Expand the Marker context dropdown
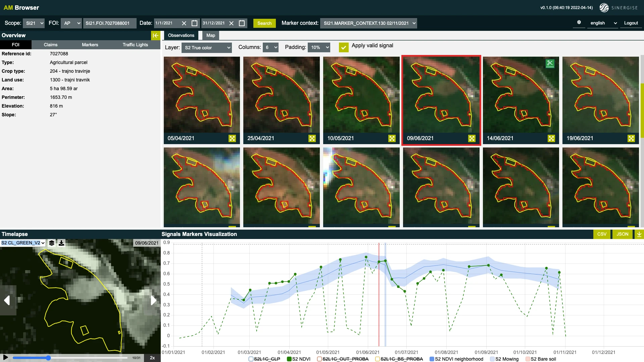The image size is (644, 362). 368,23
